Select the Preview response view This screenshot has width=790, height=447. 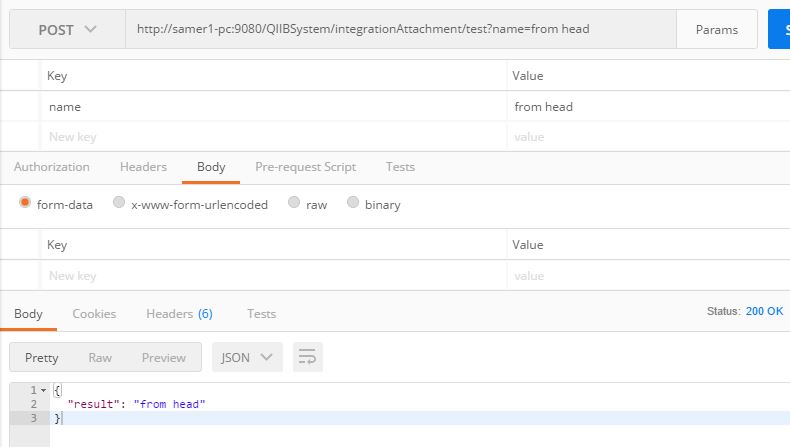click(164, 357)
